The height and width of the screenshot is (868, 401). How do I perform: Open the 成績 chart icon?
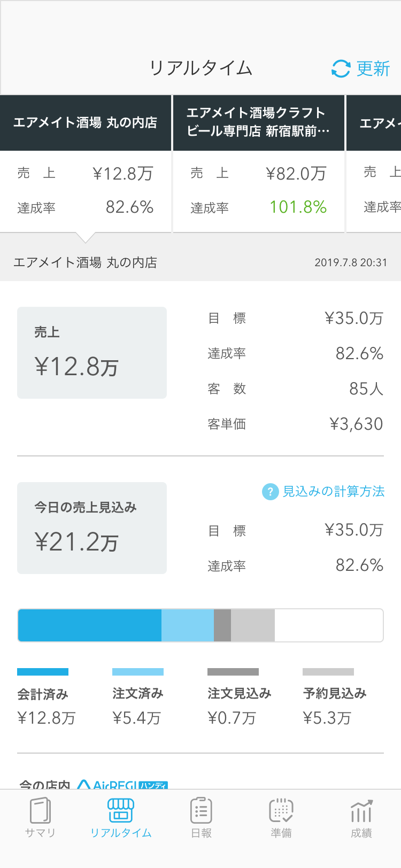pyautogui.click(x=361, y=811)
